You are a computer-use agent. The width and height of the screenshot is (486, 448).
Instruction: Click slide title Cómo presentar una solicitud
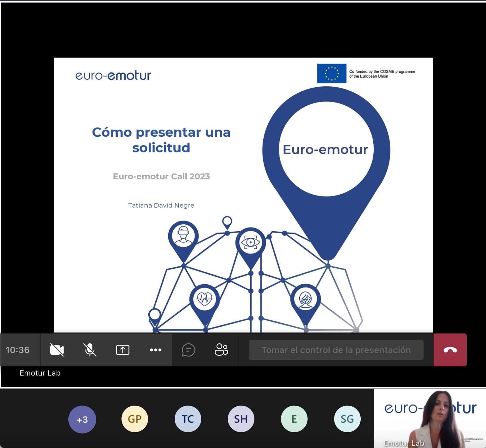(x=161, y=140)
